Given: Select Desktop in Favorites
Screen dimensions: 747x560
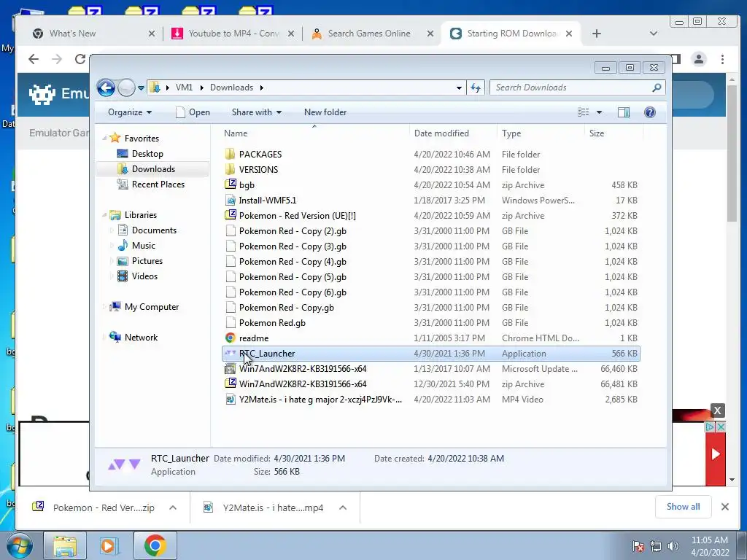Looking at the screenshot, I should tap(147, 154).
